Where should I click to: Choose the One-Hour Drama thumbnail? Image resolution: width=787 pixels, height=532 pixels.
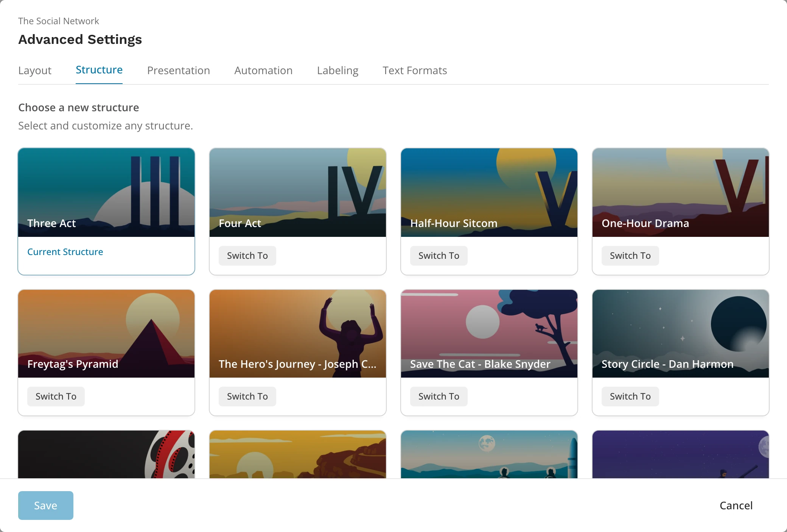pyautogui.click(x=681, y=193)
